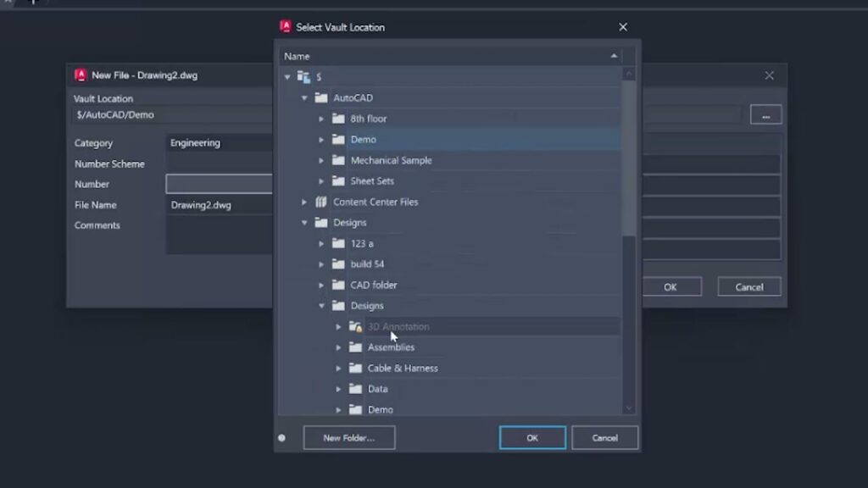Click the locked 3D Annotation folder icon
Image resolution: width=868 pixels, height=488 pixels.
(x=355, y=326)
